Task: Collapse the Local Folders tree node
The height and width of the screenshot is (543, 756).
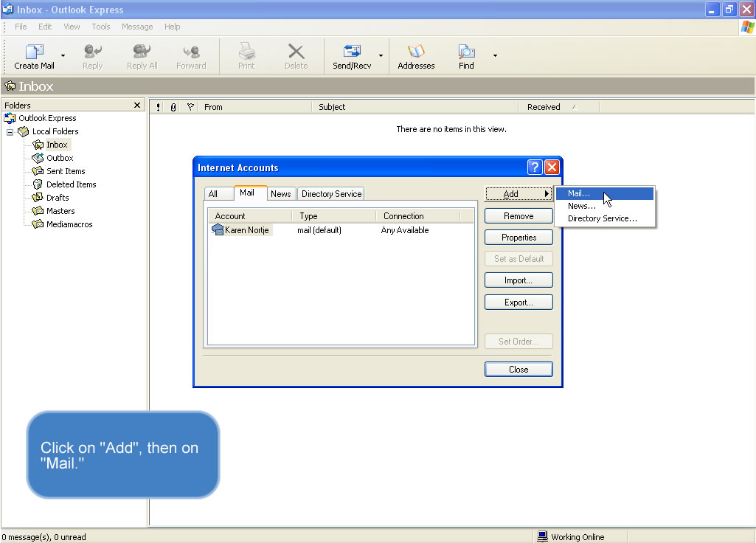Action: pyautogui.click(x=10, y=132)
